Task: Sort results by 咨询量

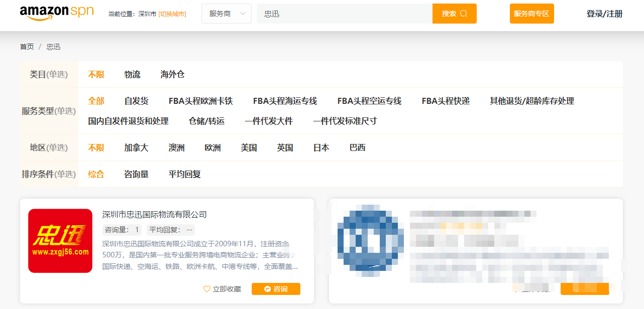Action: [x=136, y=174]
